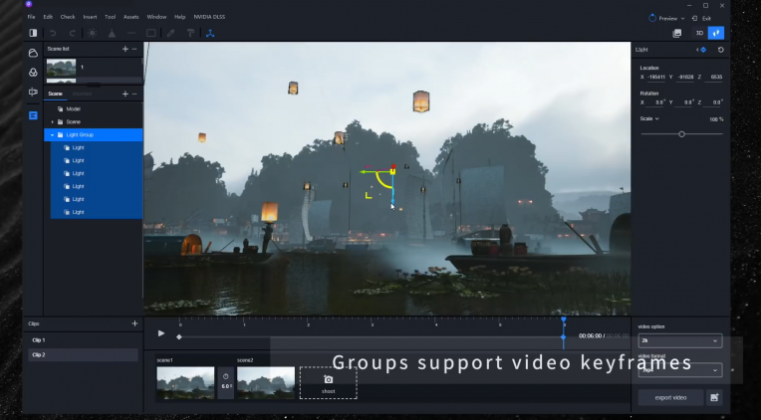The image size is (761, 420).
Task: Select the Model item in tree
Action: pos(73,109)
